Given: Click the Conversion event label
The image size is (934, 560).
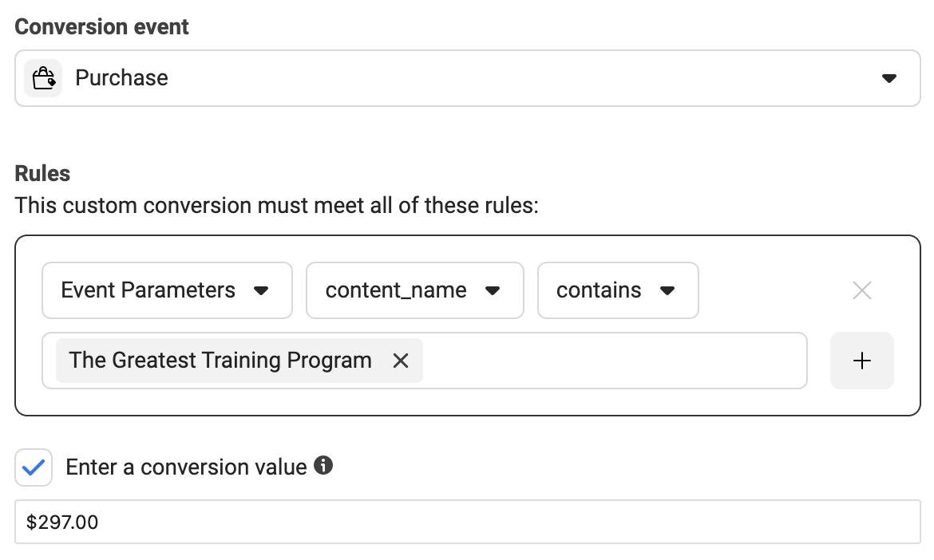Looking at the screenshot, I should (101, 27).
